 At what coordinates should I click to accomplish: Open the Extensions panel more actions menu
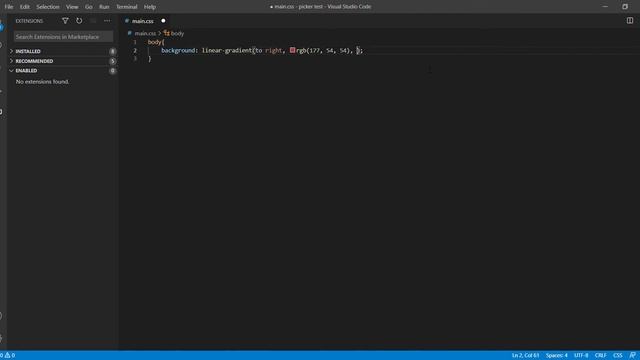pyautogui.click(x=107, y=20)
